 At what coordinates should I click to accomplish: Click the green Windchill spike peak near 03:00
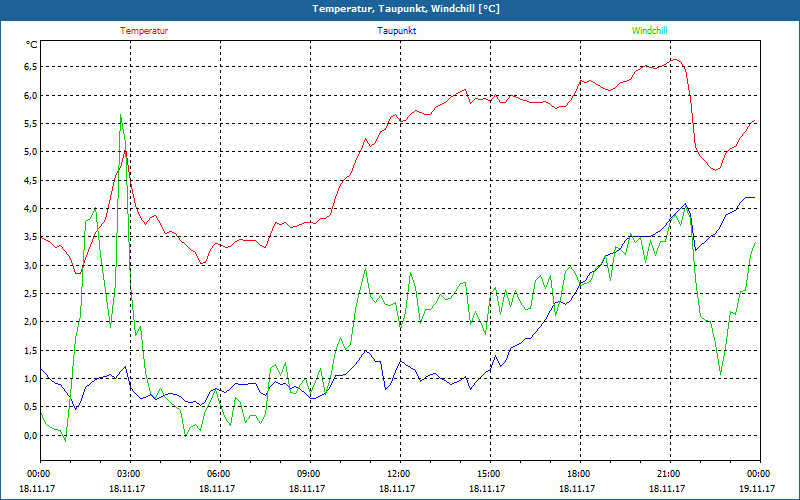click(x=120, y=115)
